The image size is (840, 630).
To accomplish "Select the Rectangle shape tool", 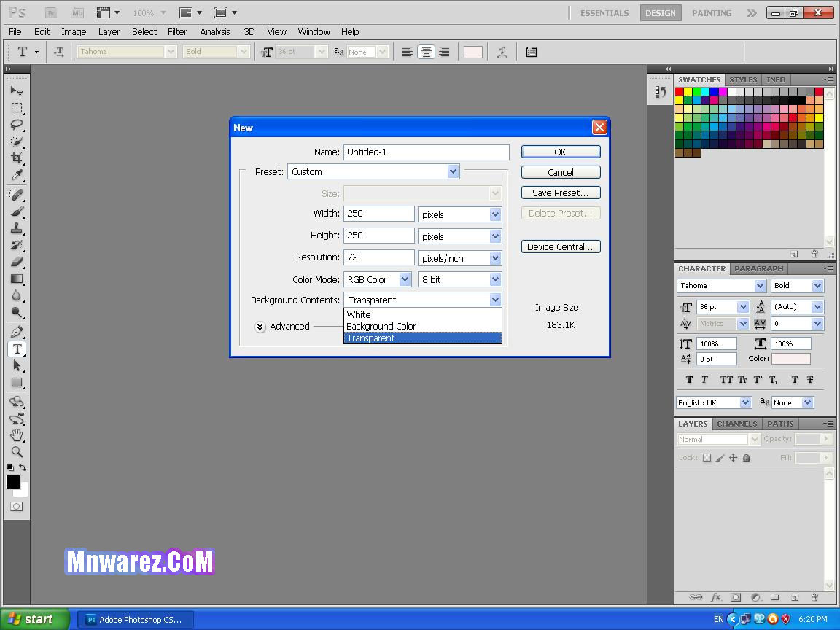I will tap(17, 383).
